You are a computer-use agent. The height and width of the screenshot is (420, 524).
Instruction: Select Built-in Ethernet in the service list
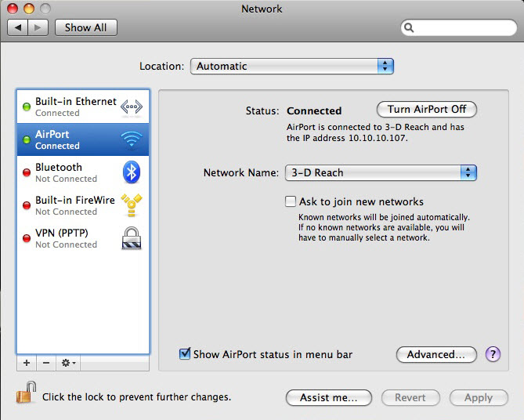pos(75,107)
